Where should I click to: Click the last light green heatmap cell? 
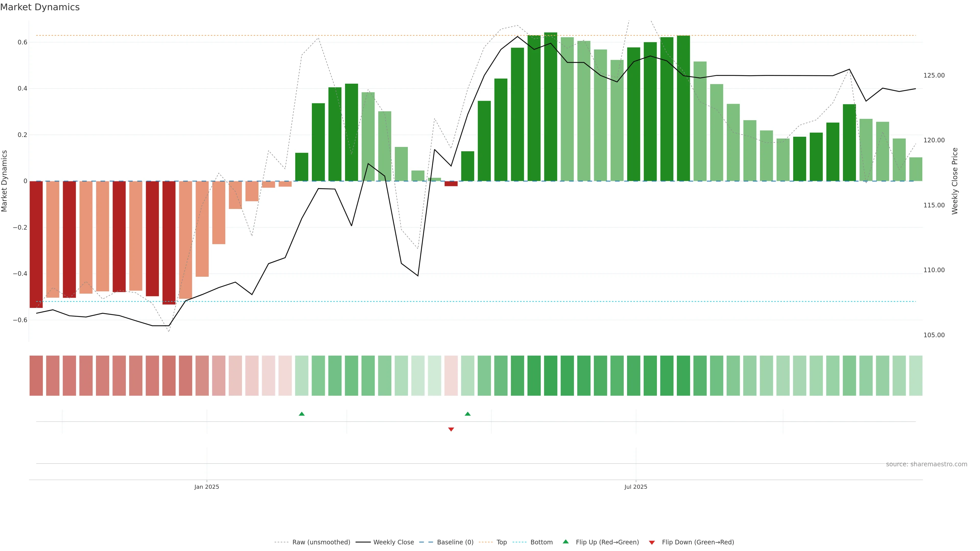pos(915,376)
